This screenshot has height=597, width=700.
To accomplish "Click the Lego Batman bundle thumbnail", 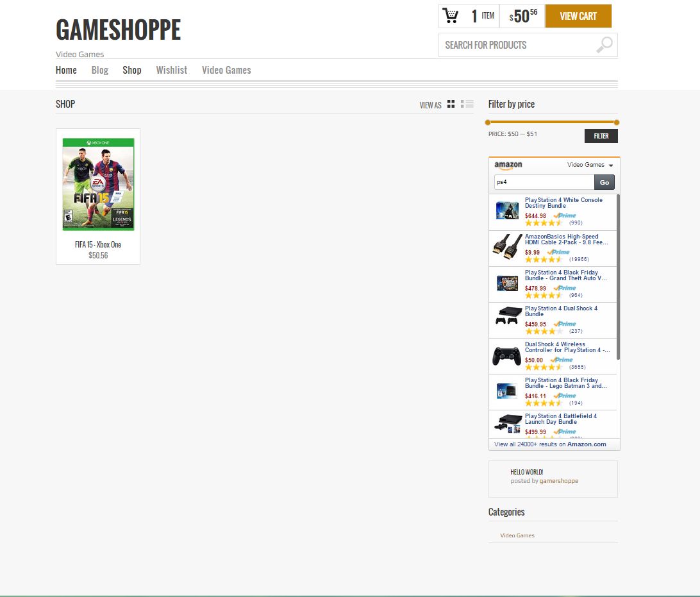I will (x=506, y=391).
